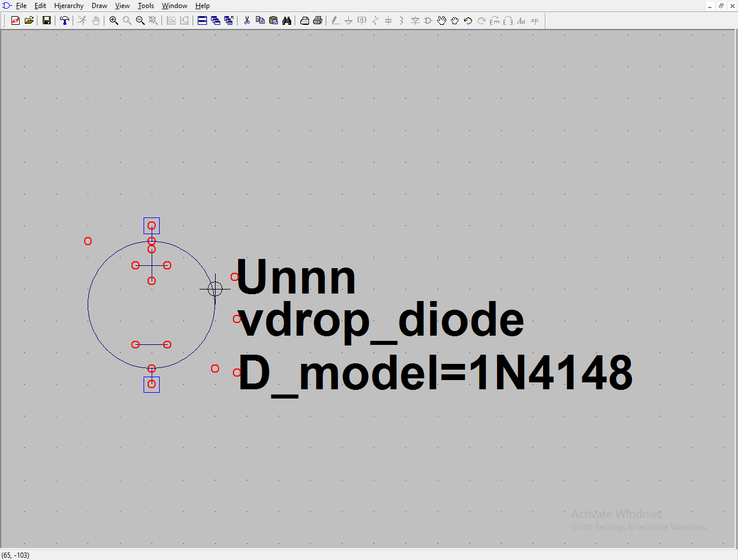Viewport: 738px width, 560px height.
Task: Click the Run simulation running-man icon
Action: coord(82,21)
